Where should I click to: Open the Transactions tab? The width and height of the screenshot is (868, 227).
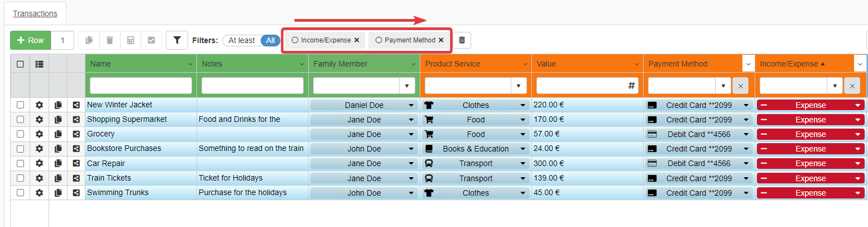[35, 13]
